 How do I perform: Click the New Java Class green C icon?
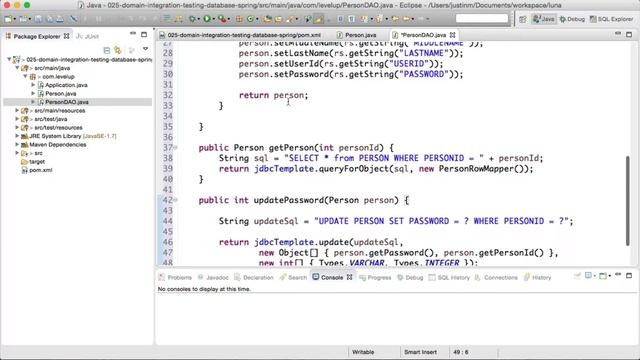250,19
